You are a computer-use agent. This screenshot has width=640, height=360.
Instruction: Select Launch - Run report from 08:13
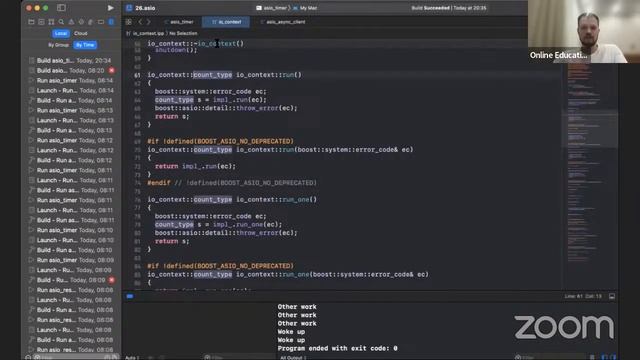(x=71, y=120)
